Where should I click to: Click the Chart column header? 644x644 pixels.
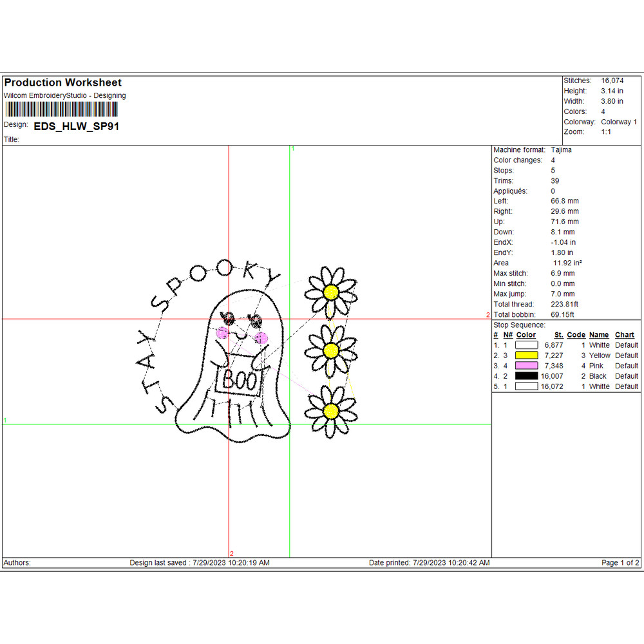[625, 335]
